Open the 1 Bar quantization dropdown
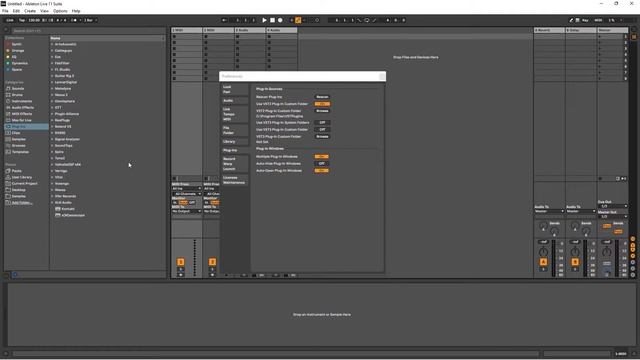Viewport: 640px width, 360px height. click(91, 20)
